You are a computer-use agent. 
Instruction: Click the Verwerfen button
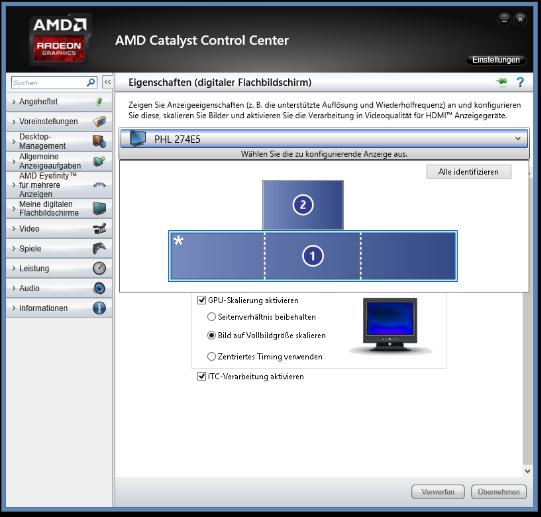pyautogui.click(x=438, y=492)
